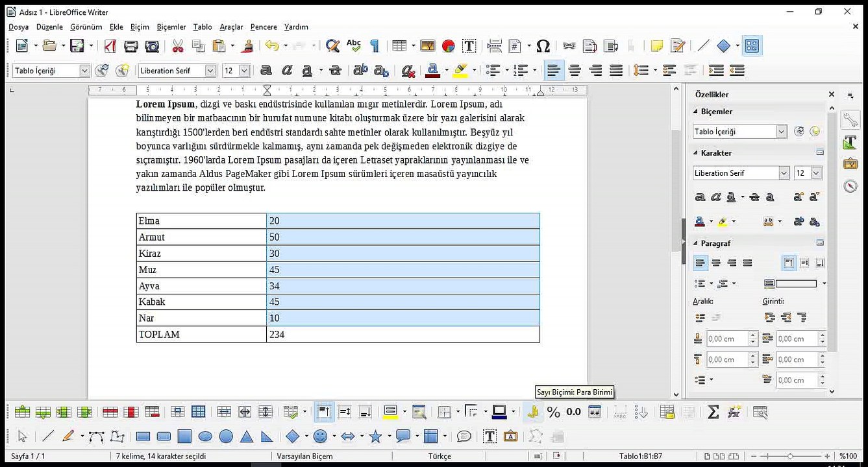Toggle sidebar paragraph left alignment
The width and height of the screenshot is (868, 467).
pyautogui.click(x=701, y=263)
